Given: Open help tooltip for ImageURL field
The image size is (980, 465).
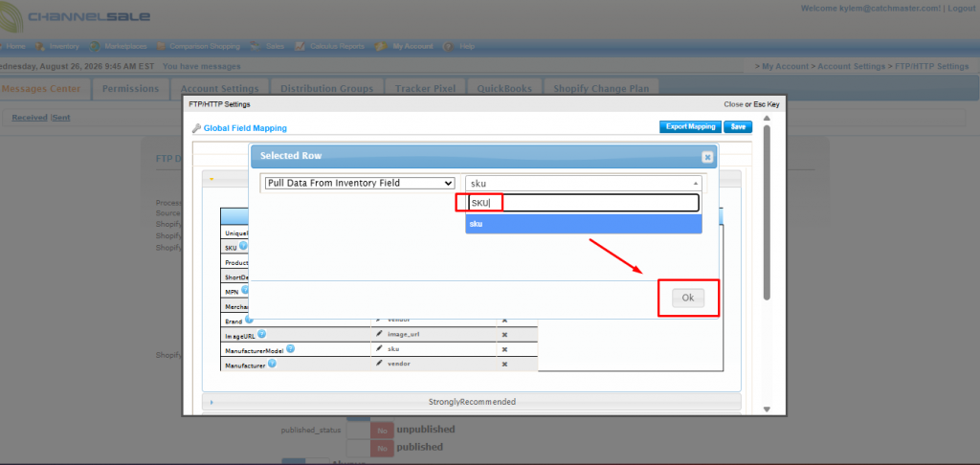Looking at the screenshot, I should tap(262, 334).
